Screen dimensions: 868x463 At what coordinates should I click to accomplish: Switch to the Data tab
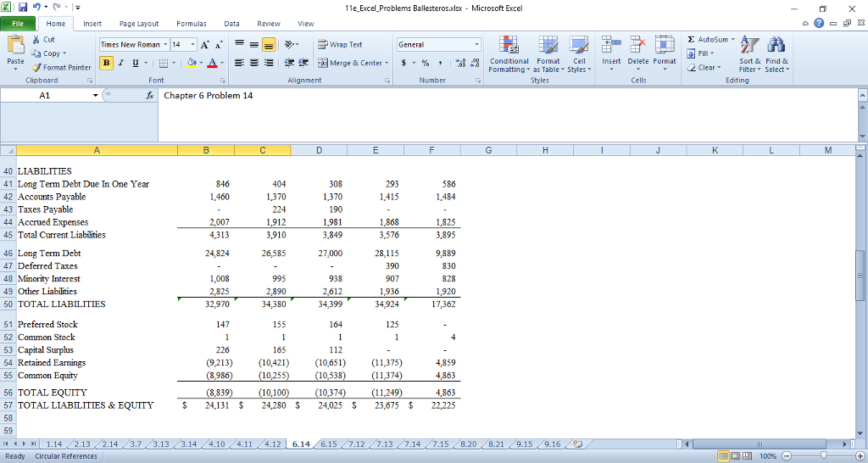[x=232, y=24]
